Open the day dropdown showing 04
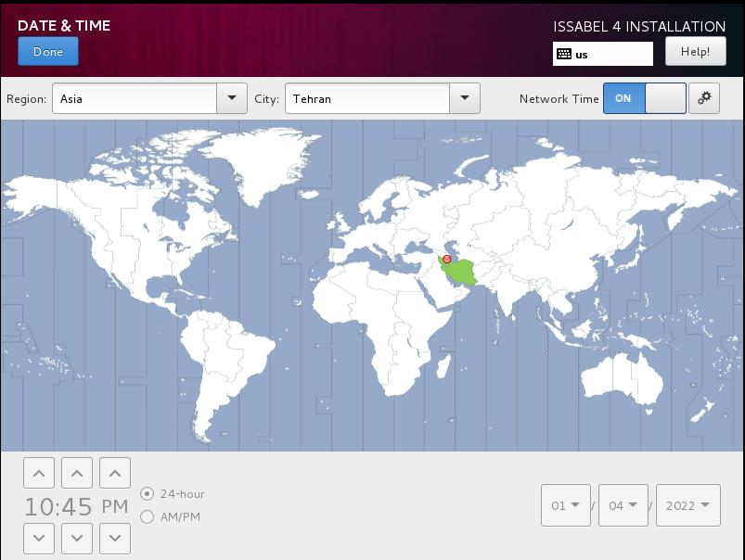The image size is (745, 560). (623, 505)
